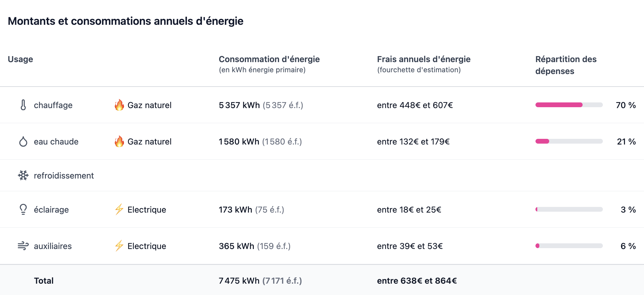This screenshot has height=295, width=644.
Task: Click the thermometer icon beside chauffage
Action: pyautogui.click(x=23, y=105)
